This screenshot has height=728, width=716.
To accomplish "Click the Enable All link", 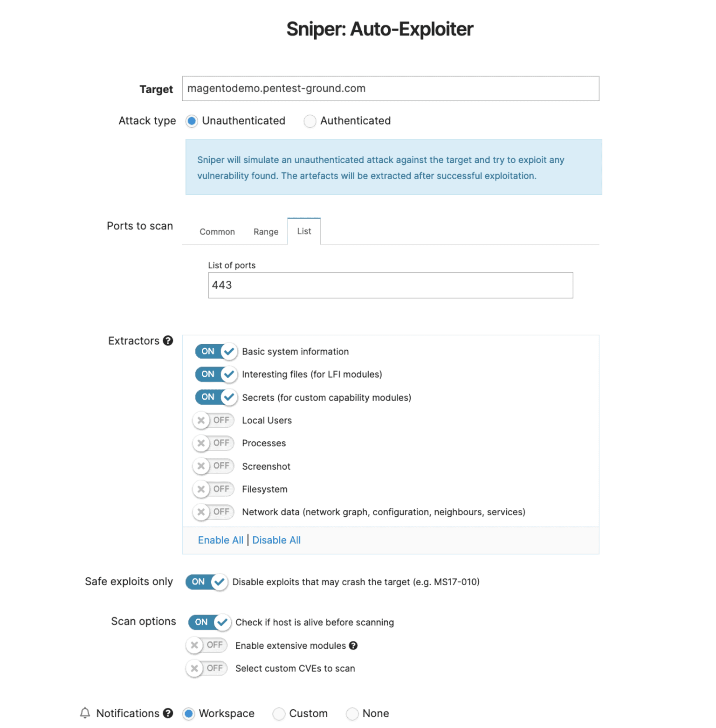I will (x=220, y=540).
